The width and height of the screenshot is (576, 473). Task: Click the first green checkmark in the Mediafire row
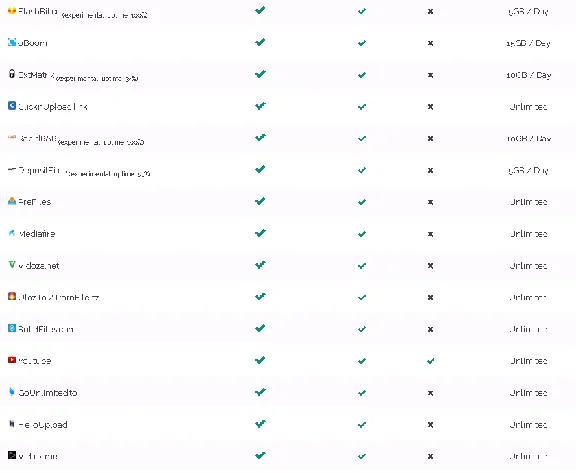[x=260, y=233]
